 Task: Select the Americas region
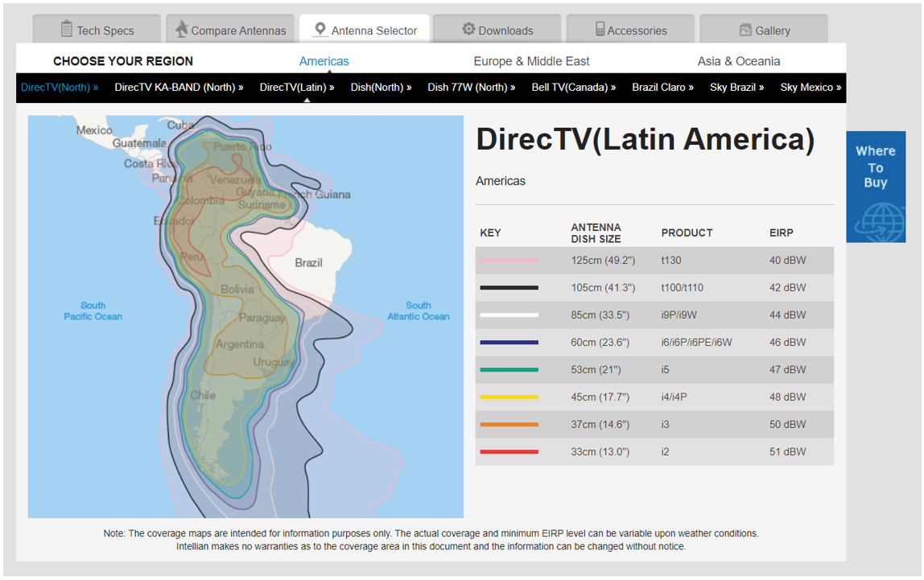coord(324,61)
